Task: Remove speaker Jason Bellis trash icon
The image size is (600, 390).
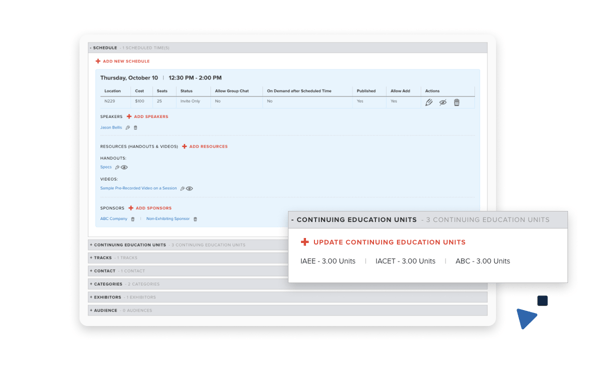Action: point(135,128)
